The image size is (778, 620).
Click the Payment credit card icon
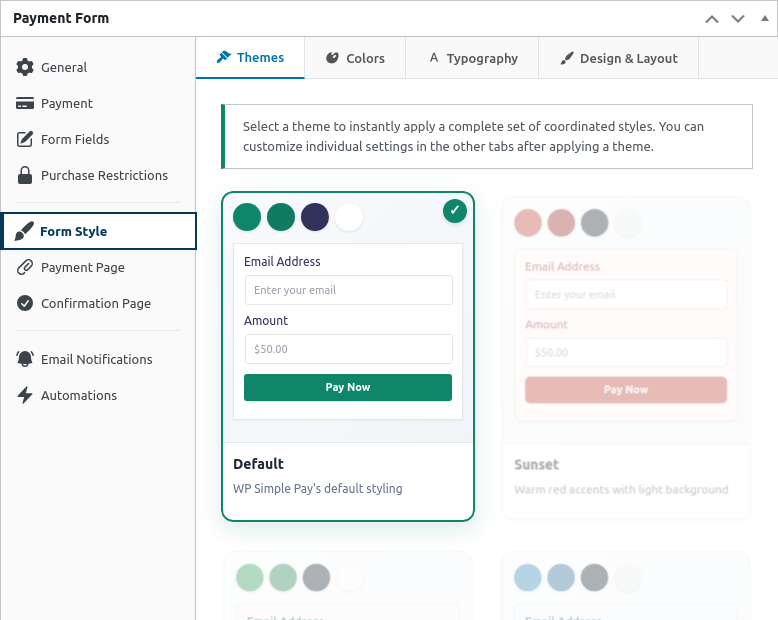(x=25, y=103)
